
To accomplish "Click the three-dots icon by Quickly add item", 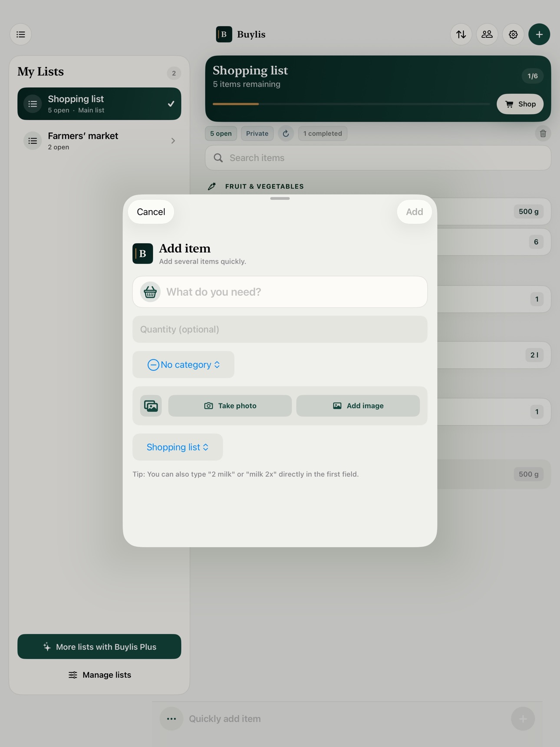I will 171,719.
